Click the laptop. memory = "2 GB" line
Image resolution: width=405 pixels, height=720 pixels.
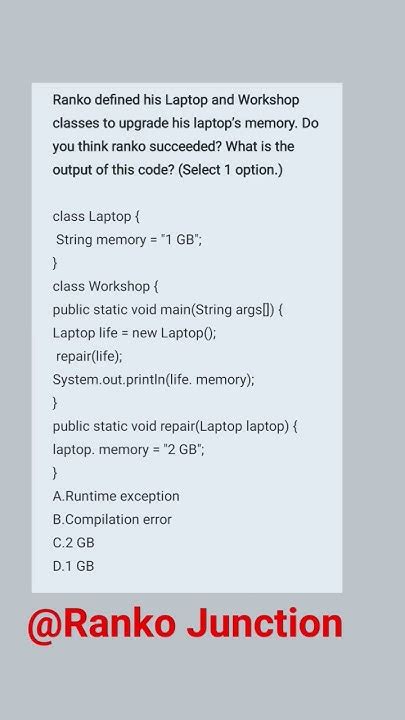click(x=129, y=450)
